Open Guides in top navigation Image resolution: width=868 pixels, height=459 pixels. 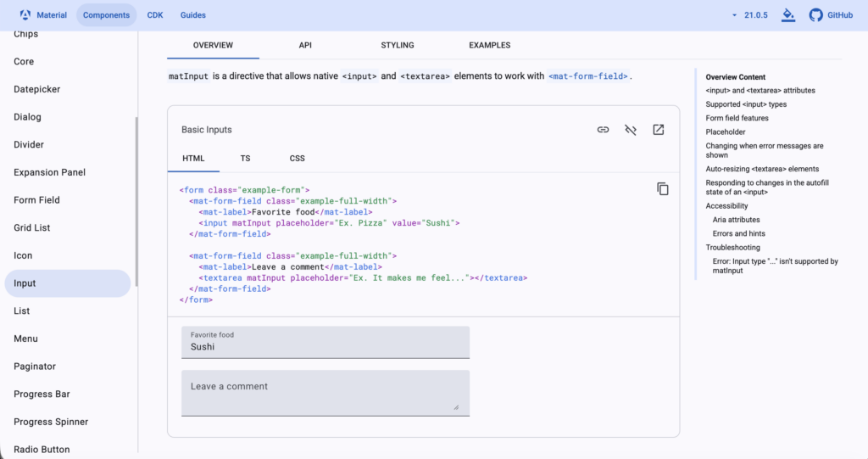pyautogui.click(x=192, y=15)
